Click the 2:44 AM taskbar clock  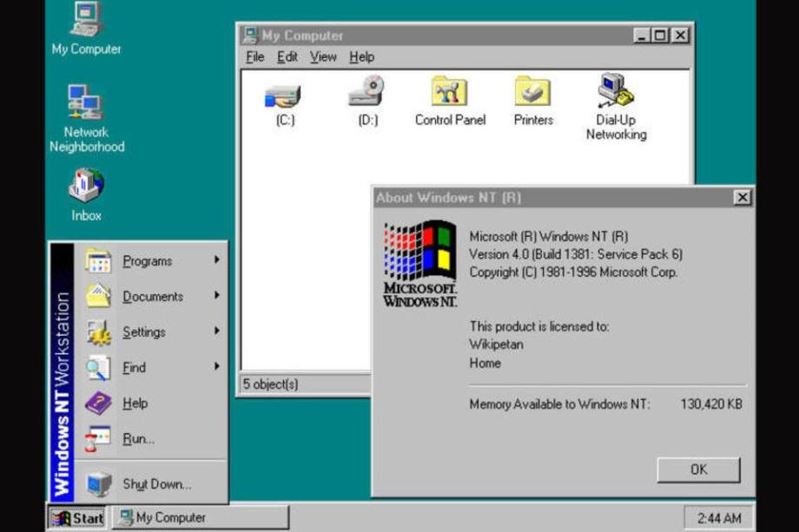718,518
